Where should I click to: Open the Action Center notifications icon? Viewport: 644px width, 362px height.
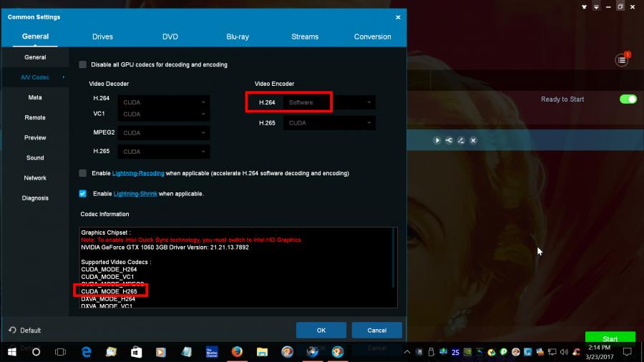(x=627, y=352)
